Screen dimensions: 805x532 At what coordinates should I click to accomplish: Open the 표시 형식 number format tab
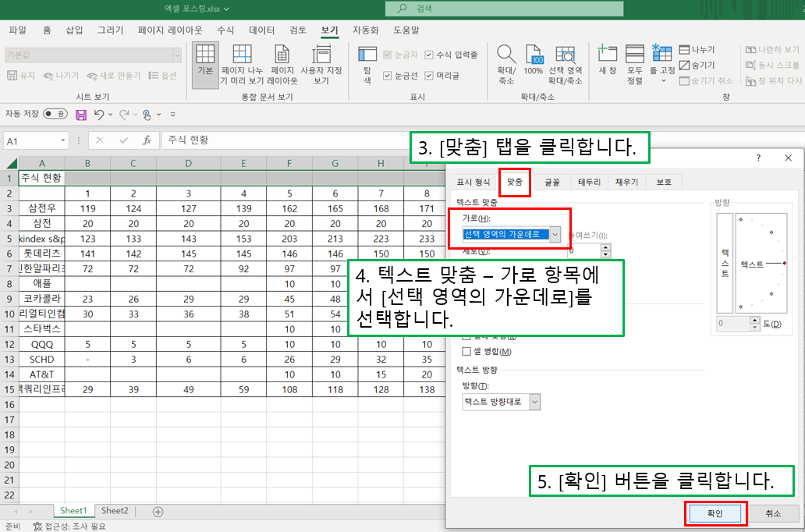tap(473, 182)
